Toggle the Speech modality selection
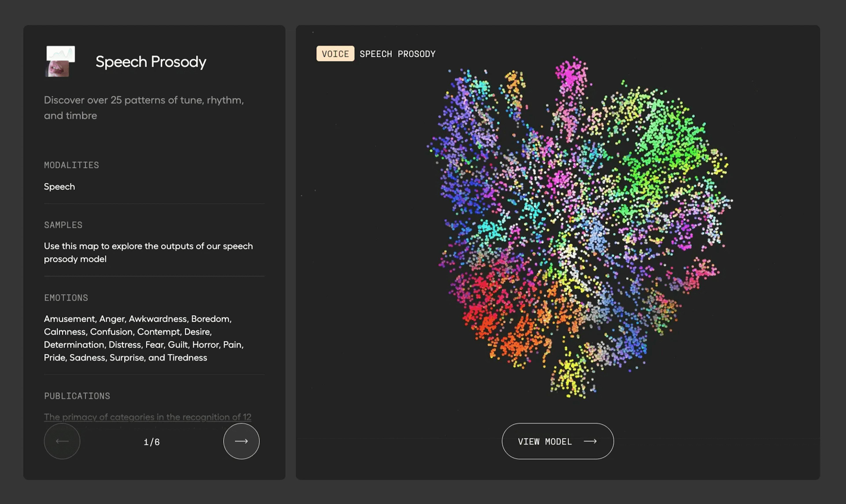This screenshot has height=504, width=846. coord(59,186)
